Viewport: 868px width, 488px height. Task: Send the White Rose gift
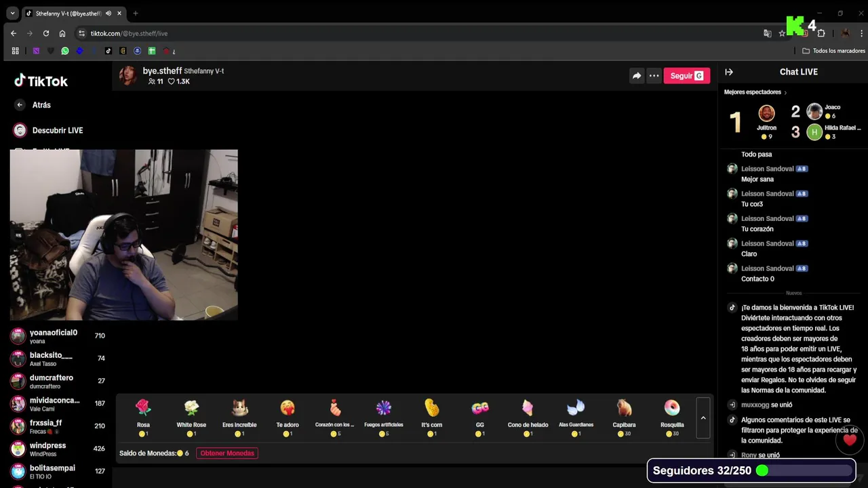(x=191, y=418)
